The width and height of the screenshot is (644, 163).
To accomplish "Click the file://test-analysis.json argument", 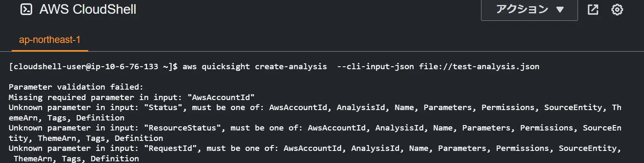I will point(479,67).
